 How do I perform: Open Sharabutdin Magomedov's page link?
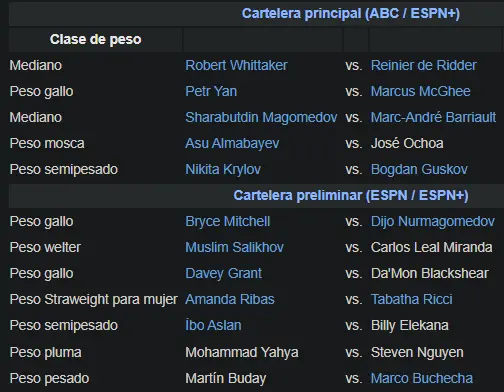tap(261, 117)
